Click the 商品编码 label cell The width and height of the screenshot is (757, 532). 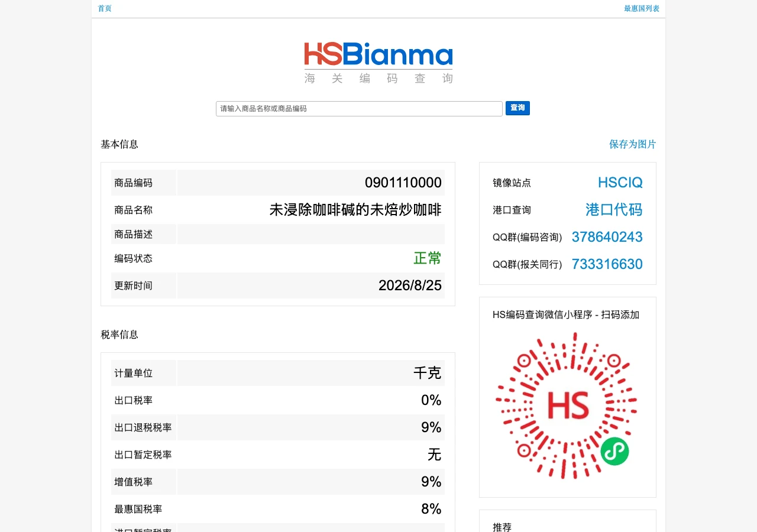point(144,183)
